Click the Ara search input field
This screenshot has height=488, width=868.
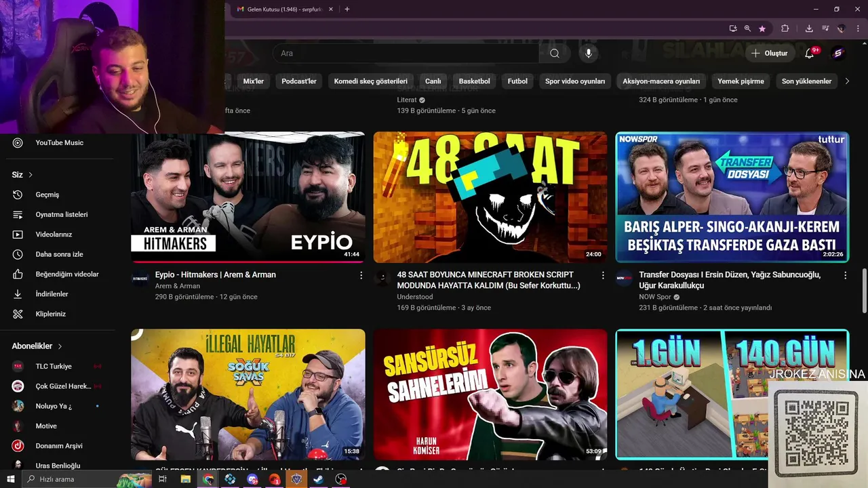(x=407, y=54)
